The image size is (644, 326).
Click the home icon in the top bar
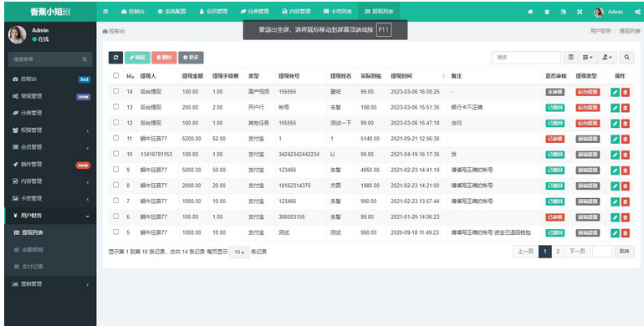530,12
